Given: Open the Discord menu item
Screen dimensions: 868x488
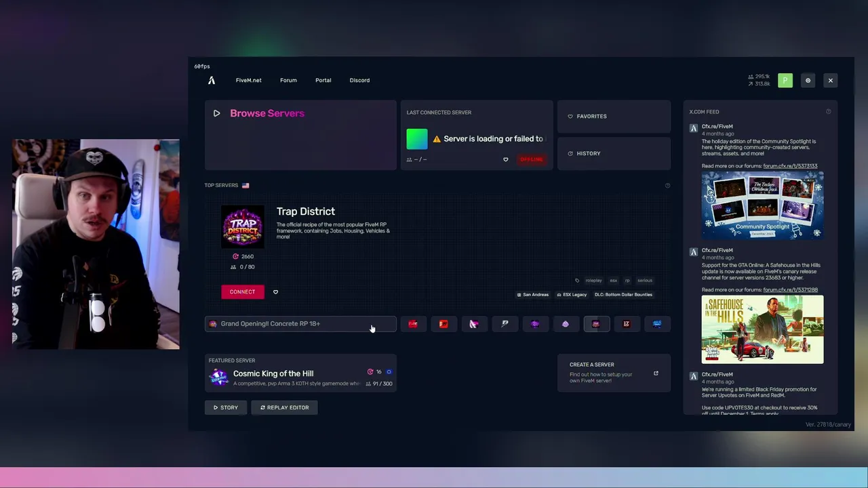Looking at the screenshot, I should click(359, 81).
